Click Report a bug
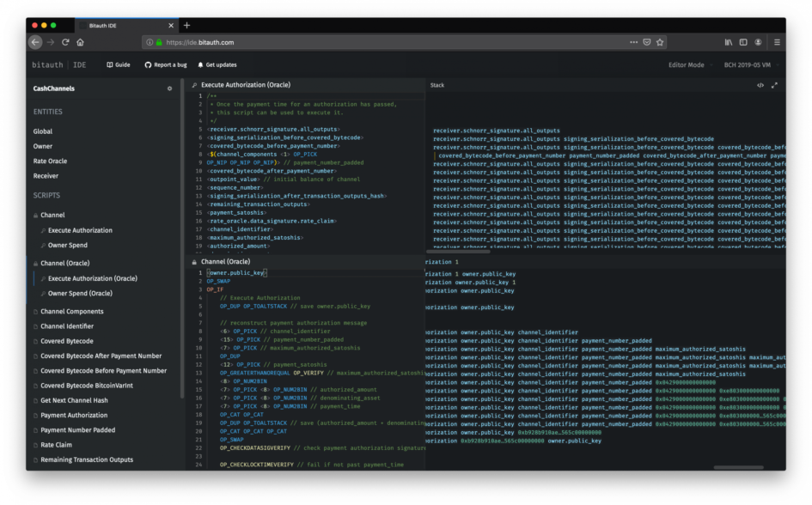 pyautogui.click(x=166, y=64)
